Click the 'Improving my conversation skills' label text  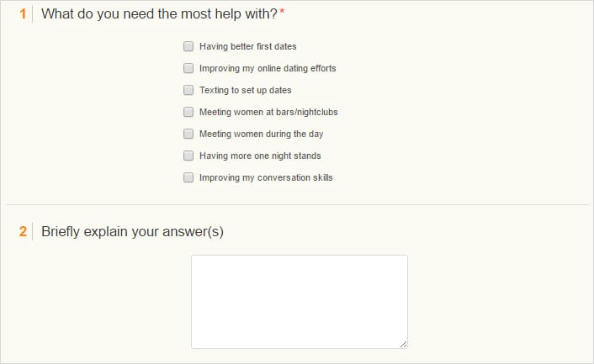266,178
